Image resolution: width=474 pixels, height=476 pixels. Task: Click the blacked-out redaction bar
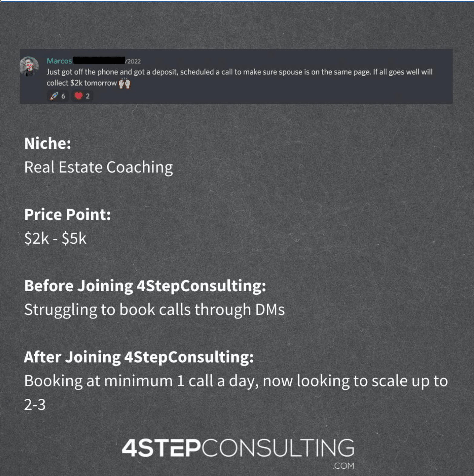(99, 61)
